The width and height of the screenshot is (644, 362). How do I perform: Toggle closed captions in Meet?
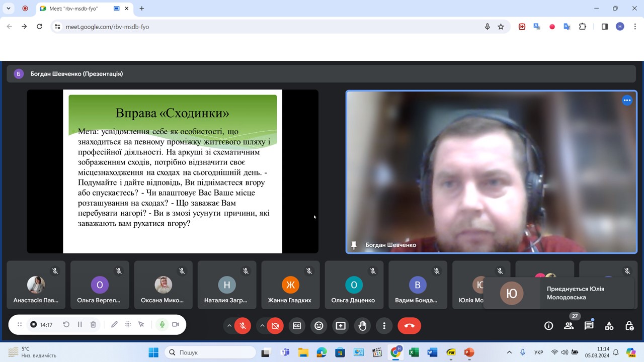point(297,326)
